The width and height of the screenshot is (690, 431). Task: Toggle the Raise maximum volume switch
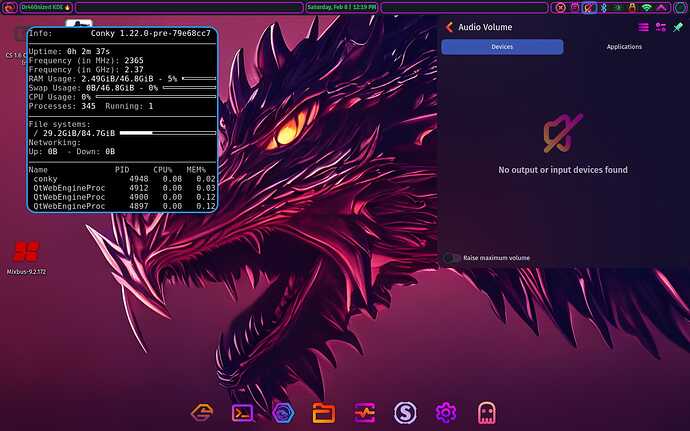pyautogui.click(x=451, y=258)
